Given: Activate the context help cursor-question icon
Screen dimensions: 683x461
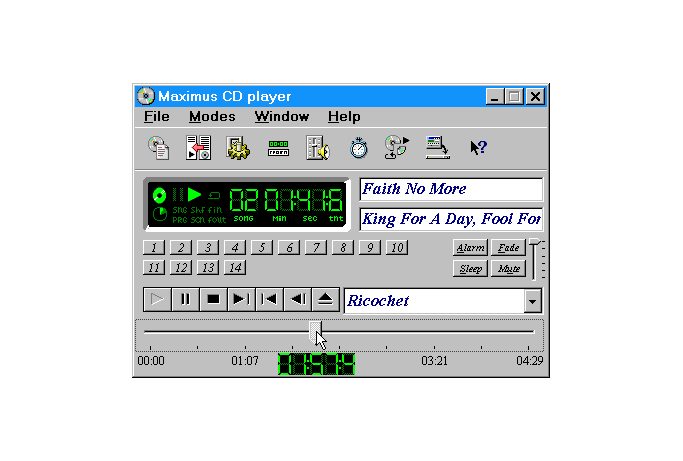Looking at the screenshot, I should click(x=478, y=148).
